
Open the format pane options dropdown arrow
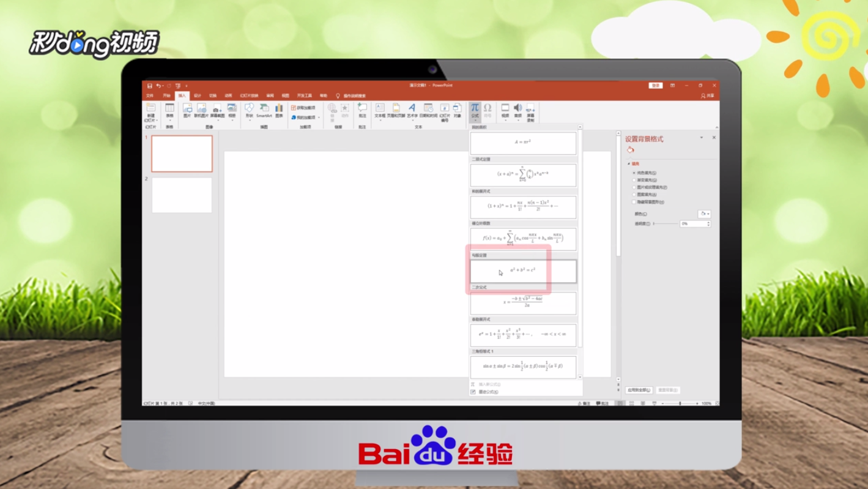[702, 138]
